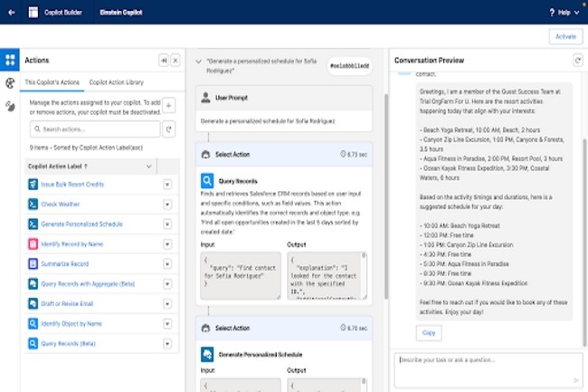The width and height of the screenshot is (588, 392).
Task: Refresh the Conversation Preview
Action: pyautogui.click(x=578, y=61)
